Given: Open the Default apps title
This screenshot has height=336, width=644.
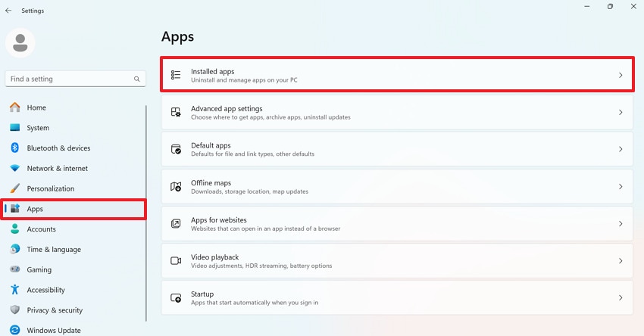Looking at the screenshot, I should pos(211,145).
